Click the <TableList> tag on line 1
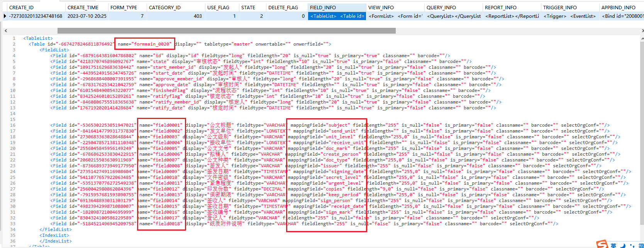 (x=38, y=38)
